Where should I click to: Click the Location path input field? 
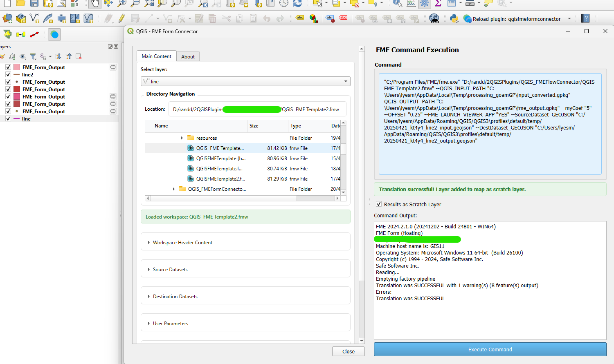[x=257, y=109]
